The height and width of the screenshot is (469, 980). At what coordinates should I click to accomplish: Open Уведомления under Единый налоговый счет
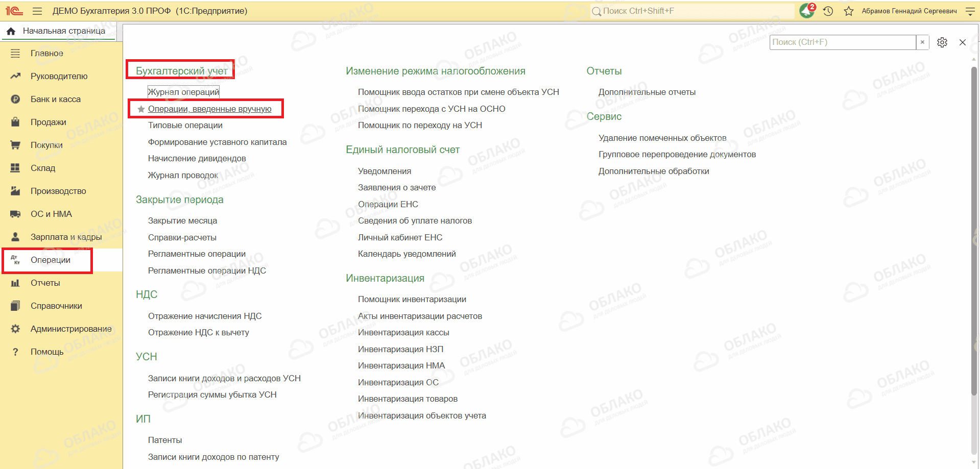click(x=385, y=171)
